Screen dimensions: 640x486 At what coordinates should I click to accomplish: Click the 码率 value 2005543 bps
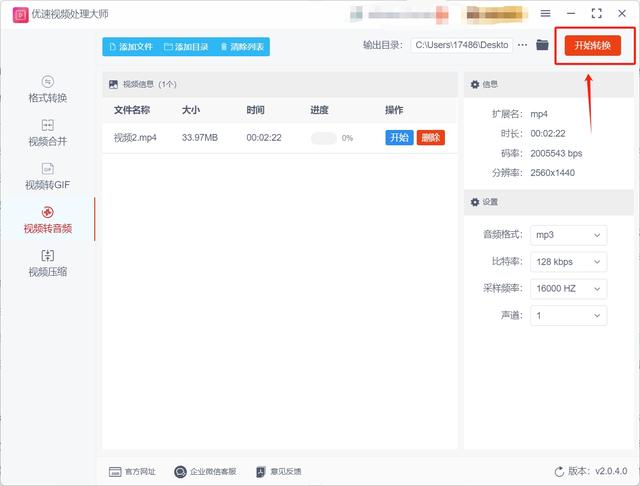[x=556, y=153]
